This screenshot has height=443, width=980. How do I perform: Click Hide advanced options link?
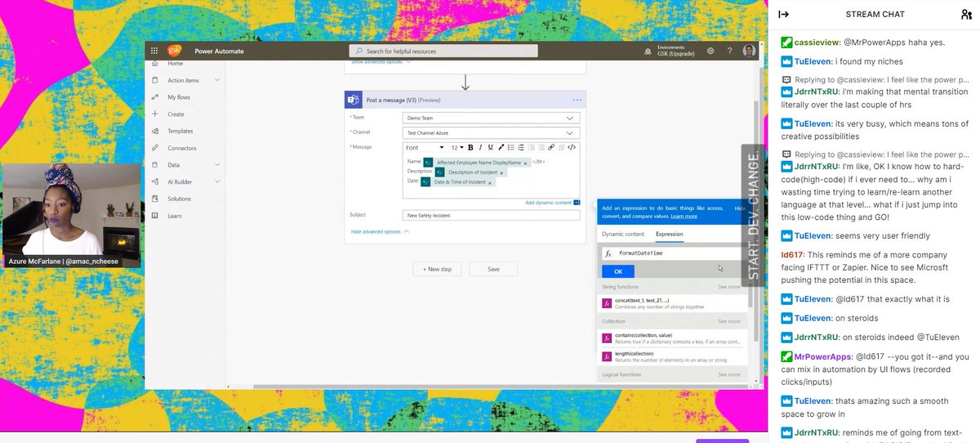[x=376, y=232]
